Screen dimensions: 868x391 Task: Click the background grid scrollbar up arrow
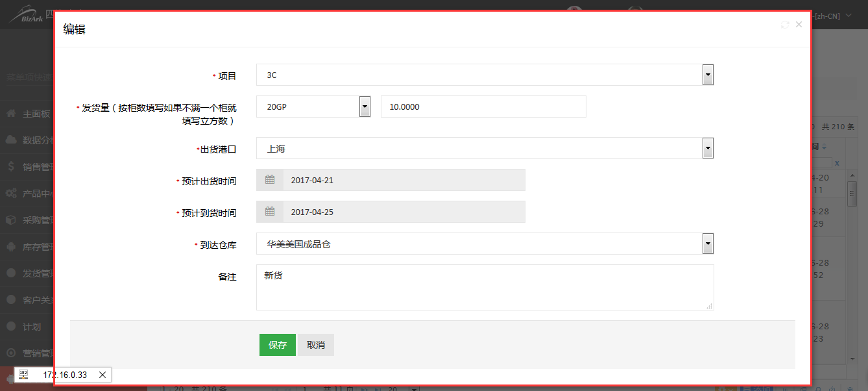[x=853, y=175]
